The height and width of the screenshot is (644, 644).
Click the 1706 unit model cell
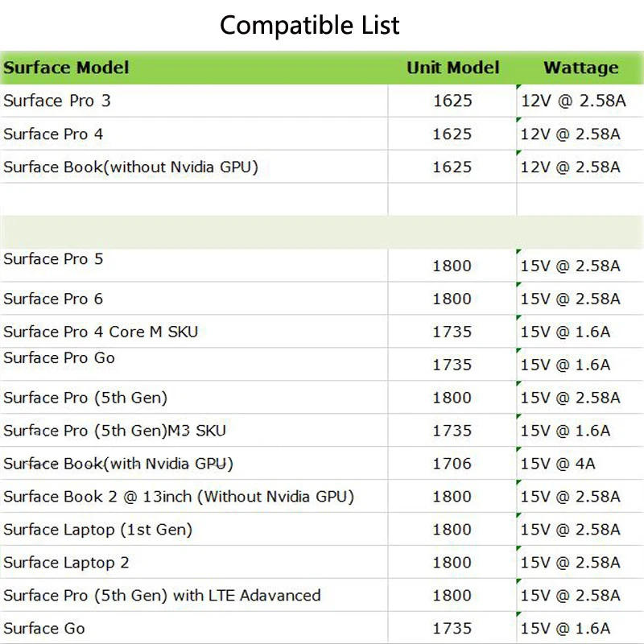[452, 464]
